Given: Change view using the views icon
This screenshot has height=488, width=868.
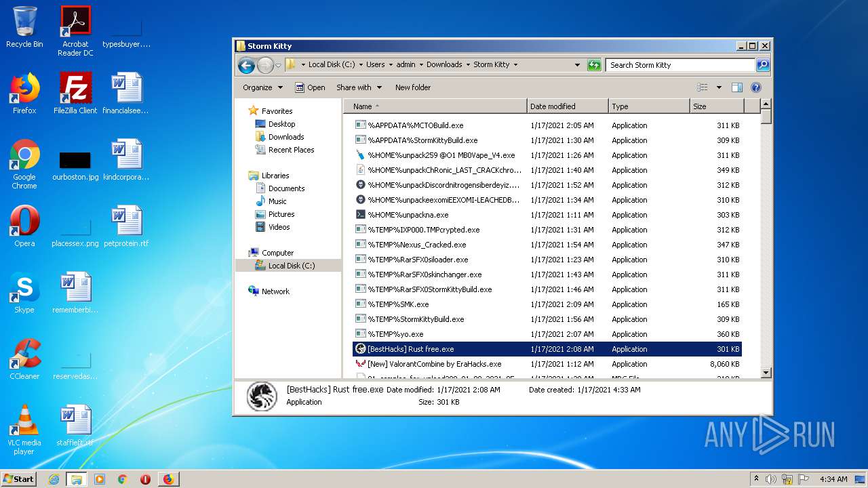Looking at the screenshot, I should tap(703, 87).
